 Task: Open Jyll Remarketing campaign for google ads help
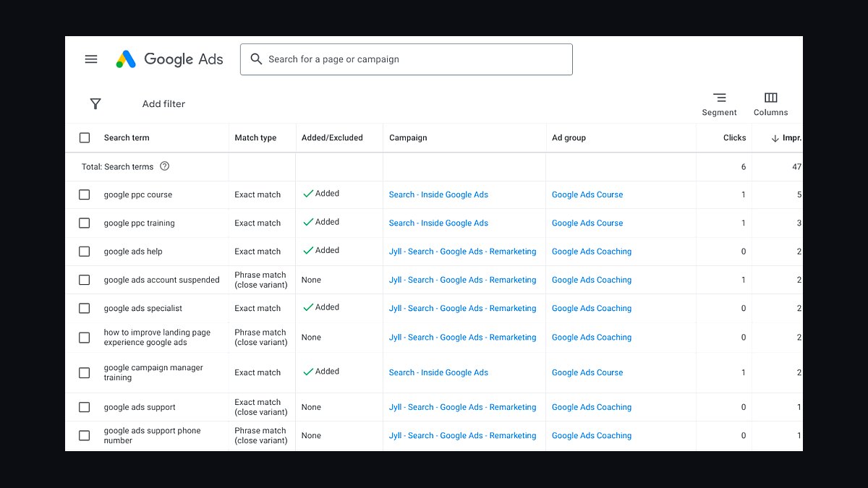tap(463, 252)
